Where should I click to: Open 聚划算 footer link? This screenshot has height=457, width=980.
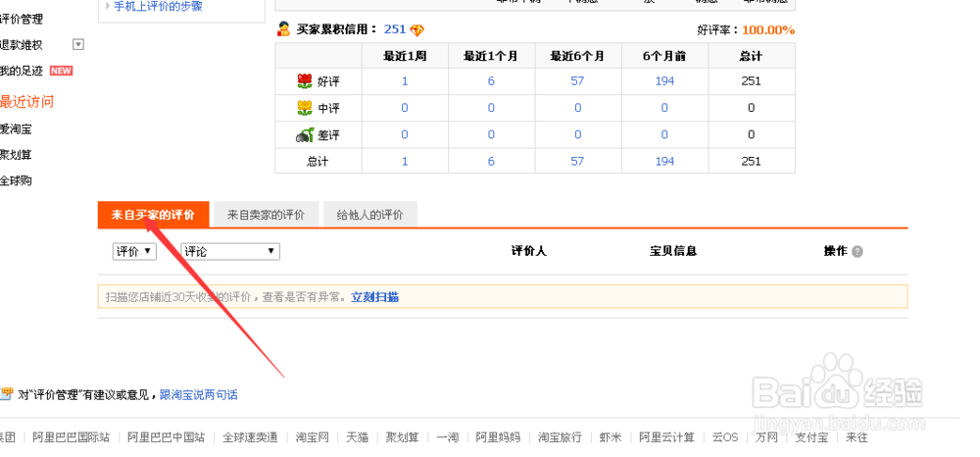(x=403, y=437)
